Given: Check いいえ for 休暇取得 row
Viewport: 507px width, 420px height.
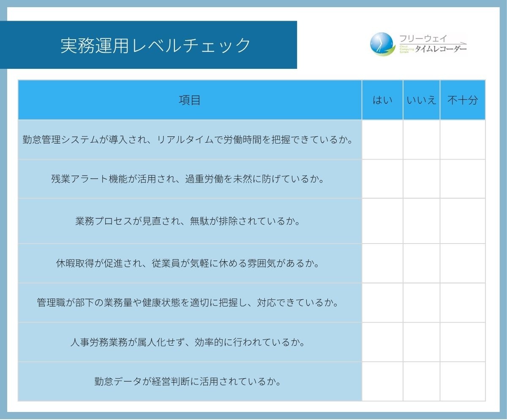Looking at the screenshot, I should (421, 263).
